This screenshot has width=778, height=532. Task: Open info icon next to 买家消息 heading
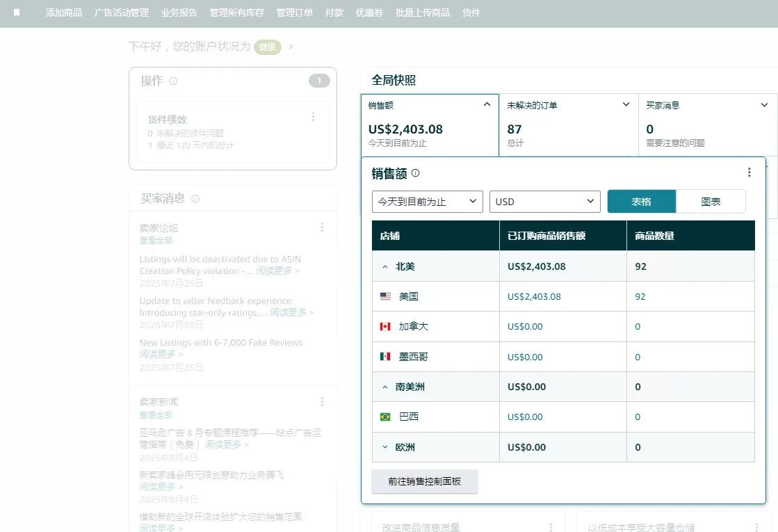[x=195, y=198]
